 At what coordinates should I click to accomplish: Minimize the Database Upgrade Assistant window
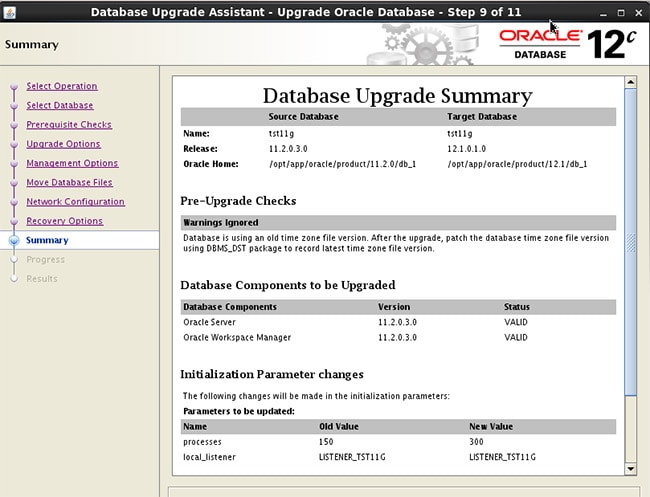point(603,13)
